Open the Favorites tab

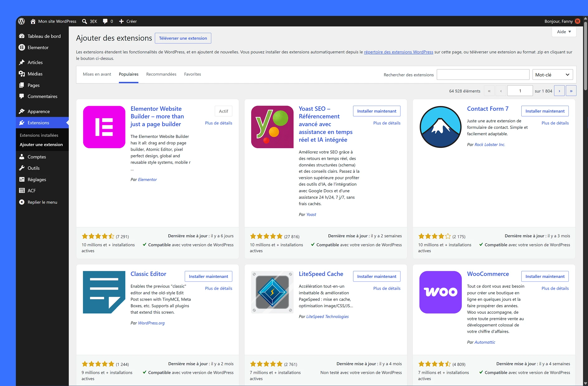pyautogui.click(x=193, y=74)
